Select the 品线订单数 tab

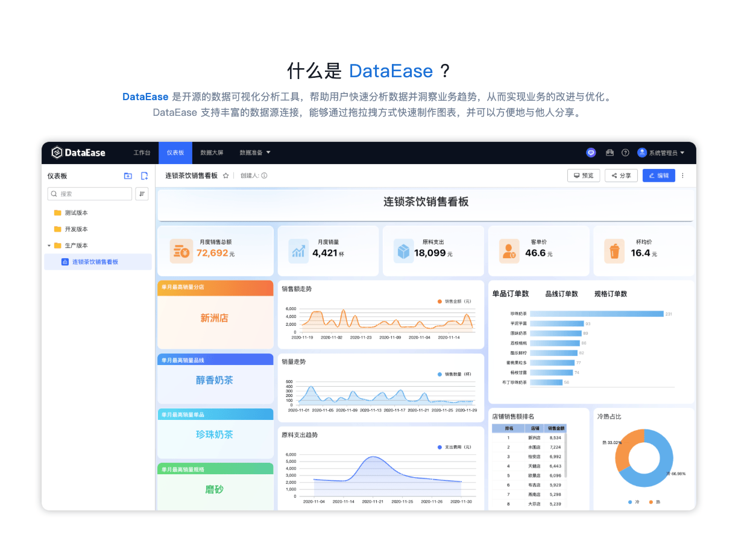click(x=562, y=294)
